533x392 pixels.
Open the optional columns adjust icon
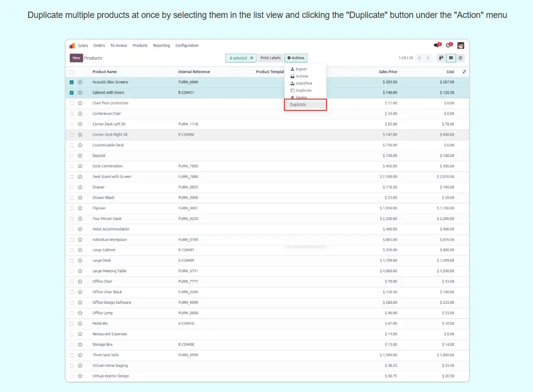click(464, 72)
